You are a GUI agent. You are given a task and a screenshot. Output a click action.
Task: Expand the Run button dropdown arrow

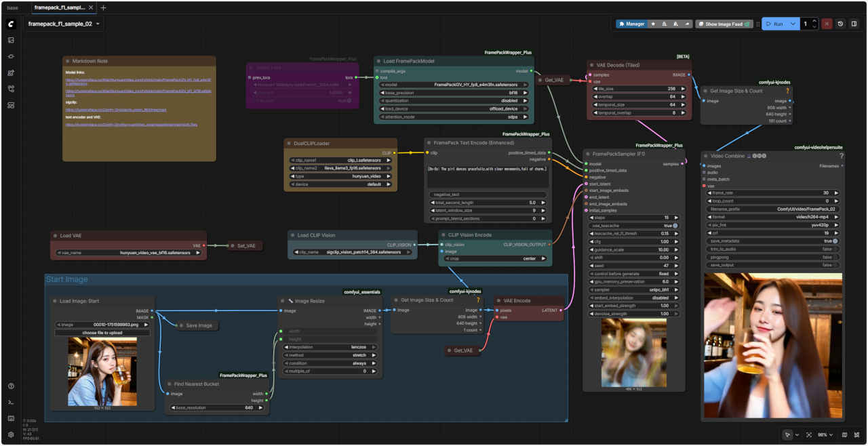pyautogui.click(x=794, y=24)
